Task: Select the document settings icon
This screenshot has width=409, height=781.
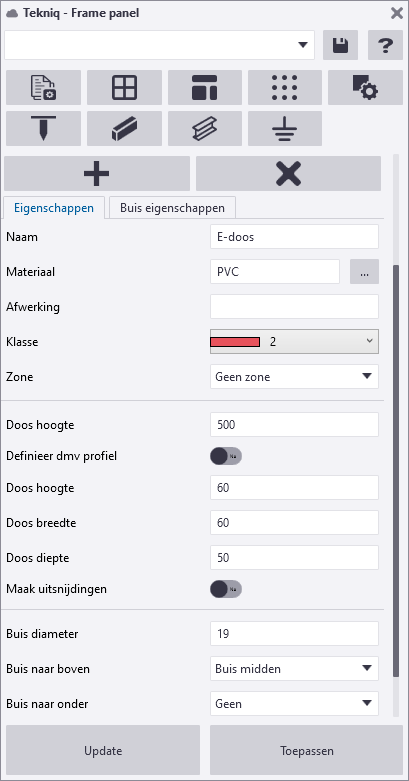Action: [43, 88]
